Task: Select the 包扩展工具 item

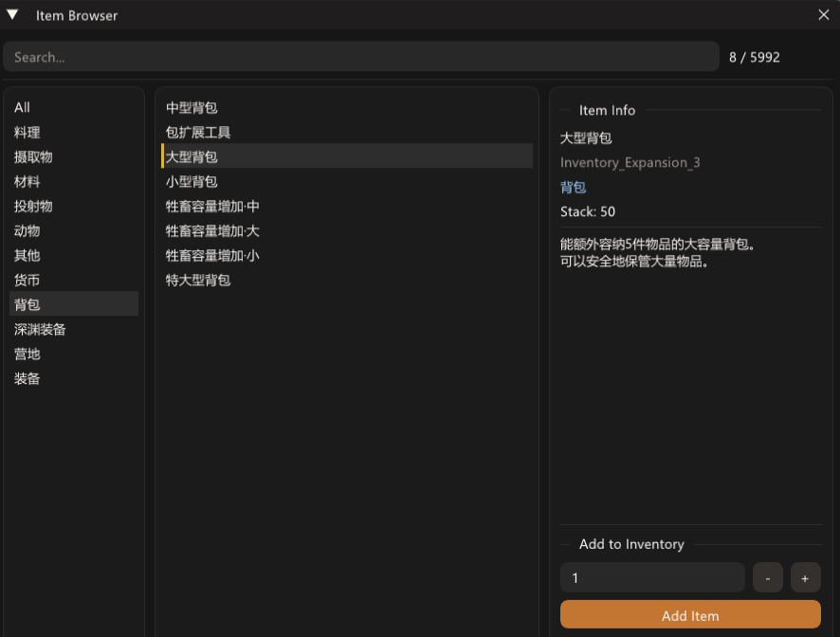Action: [199, 133]
